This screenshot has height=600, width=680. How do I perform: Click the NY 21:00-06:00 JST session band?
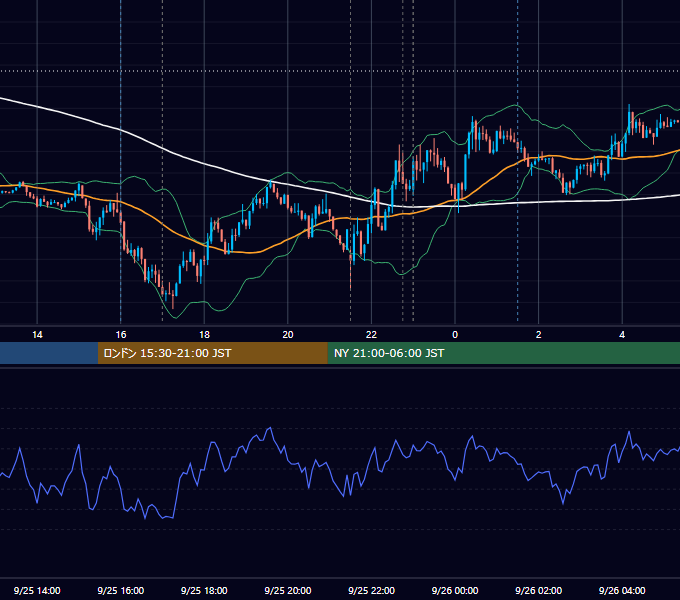(x=503, y=353)
